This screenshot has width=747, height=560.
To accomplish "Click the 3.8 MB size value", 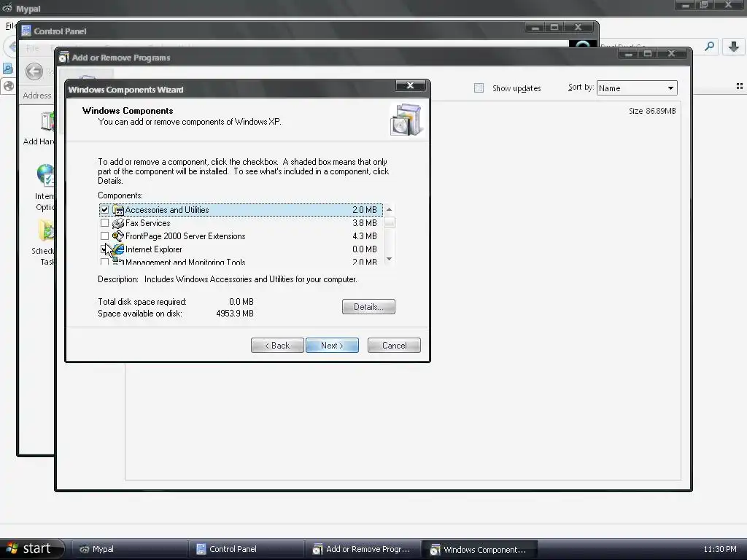I will 365,223.
